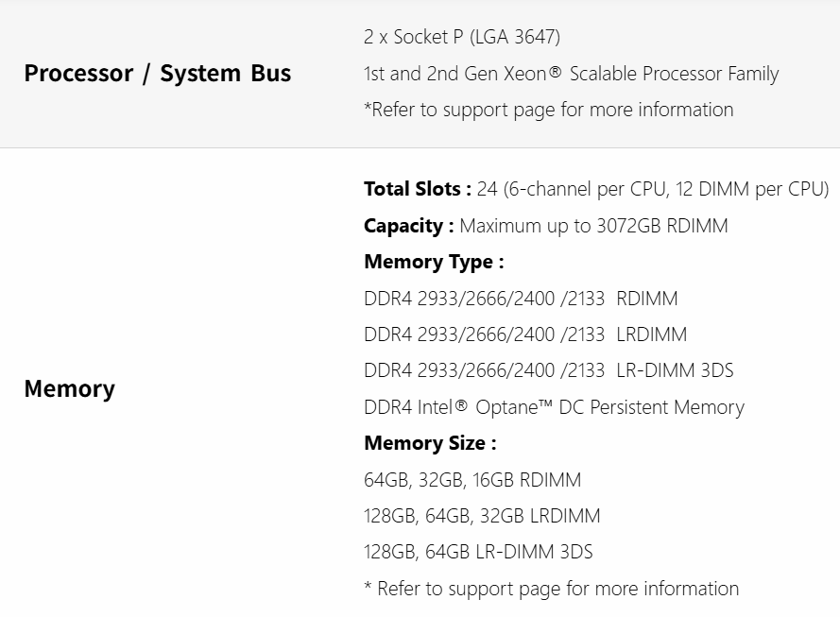Click the words "LGA 3647" in the socket line
The image size is (840, 617).
523,38
